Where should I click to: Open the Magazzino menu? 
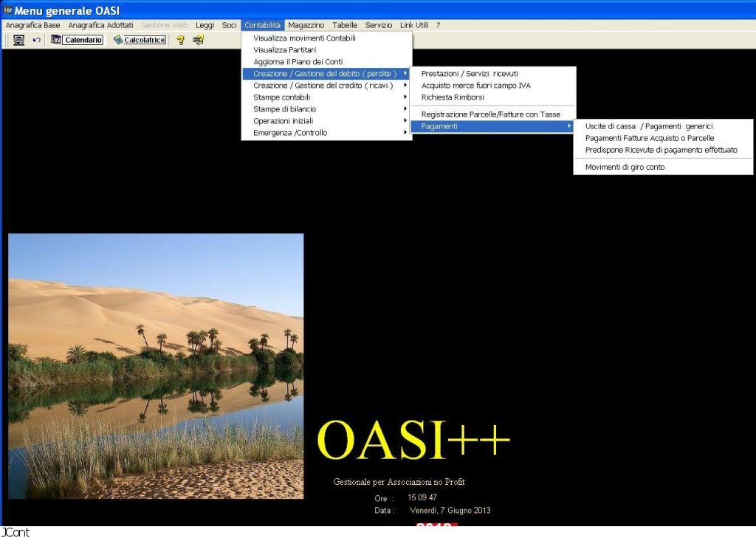coord(306,25)
